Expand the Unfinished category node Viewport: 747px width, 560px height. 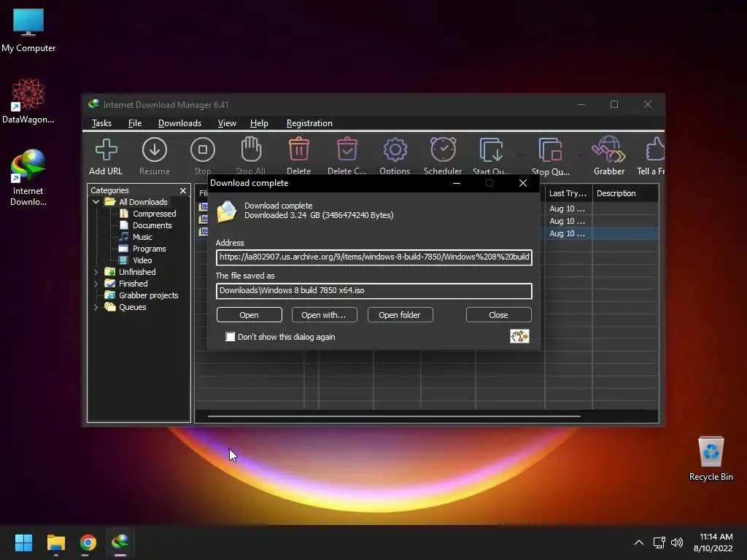click(96, 272)
